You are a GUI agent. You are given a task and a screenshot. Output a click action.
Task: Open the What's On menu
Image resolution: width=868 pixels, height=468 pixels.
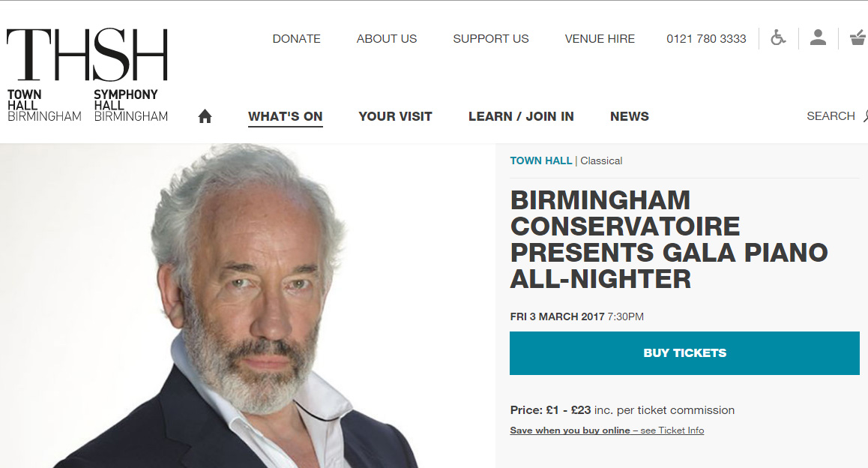pyautogui.click(x=285, y=116)
